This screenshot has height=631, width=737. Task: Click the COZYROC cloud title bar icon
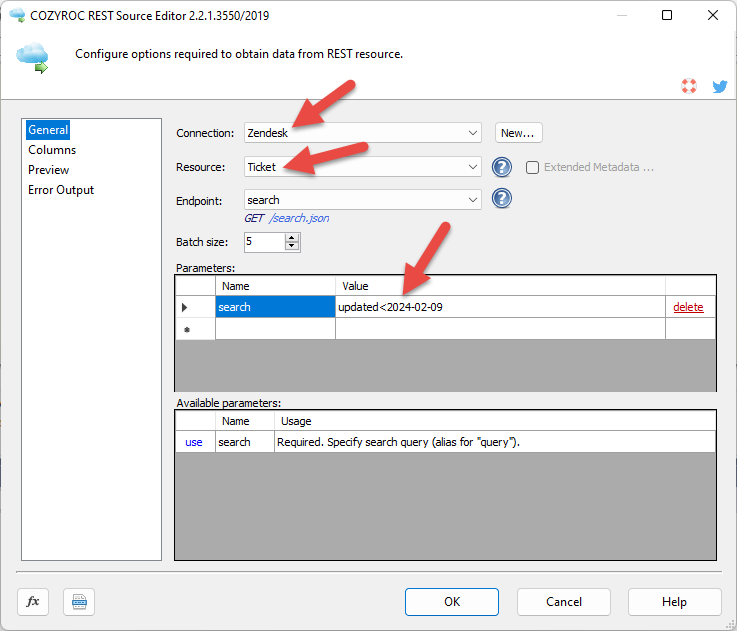point(17,15)
